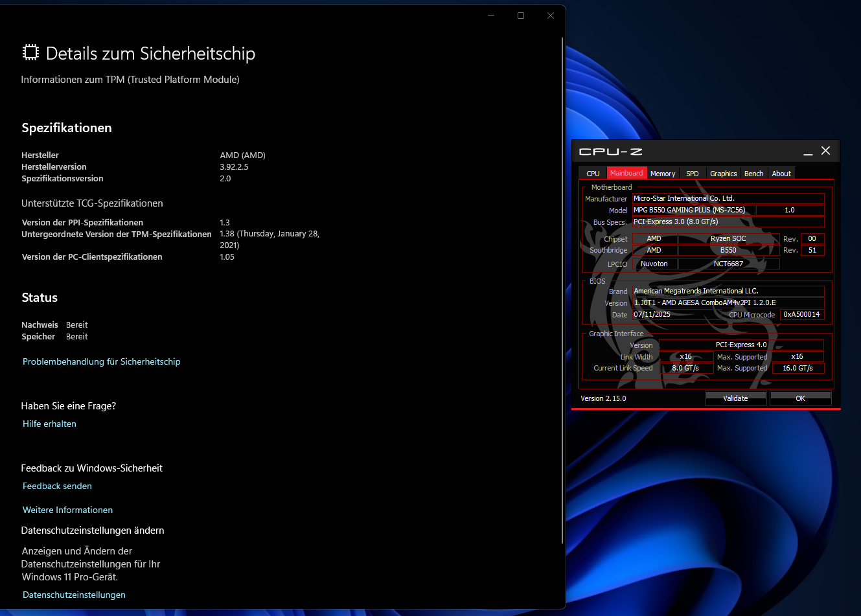Click Max. Supported 16.0 GT/s field

click(x=798, y=368)
